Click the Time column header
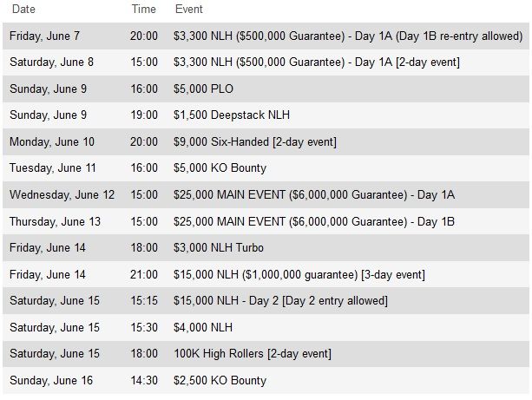The height and width of the screenshot is (400, 532). [x=143, y=10]
